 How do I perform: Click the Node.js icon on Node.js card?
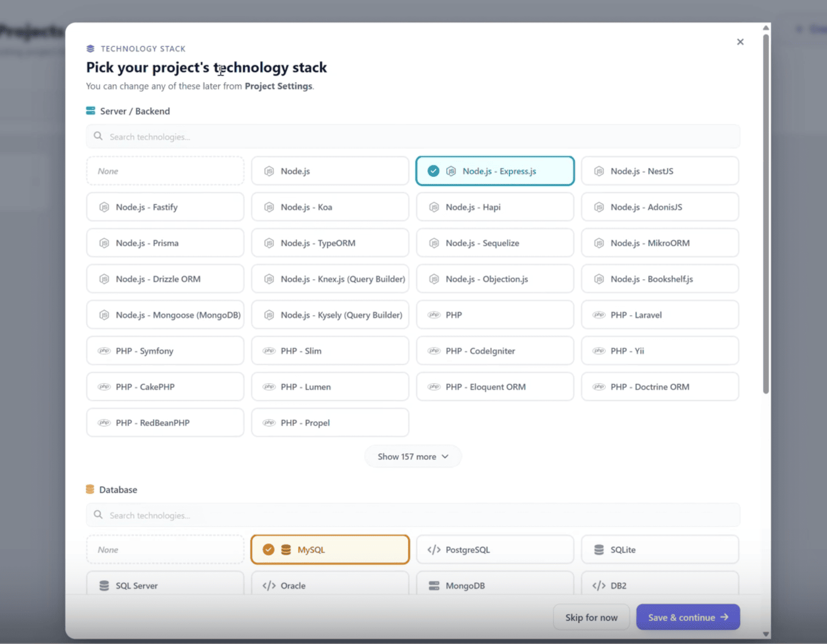click(x=269, y=171)
